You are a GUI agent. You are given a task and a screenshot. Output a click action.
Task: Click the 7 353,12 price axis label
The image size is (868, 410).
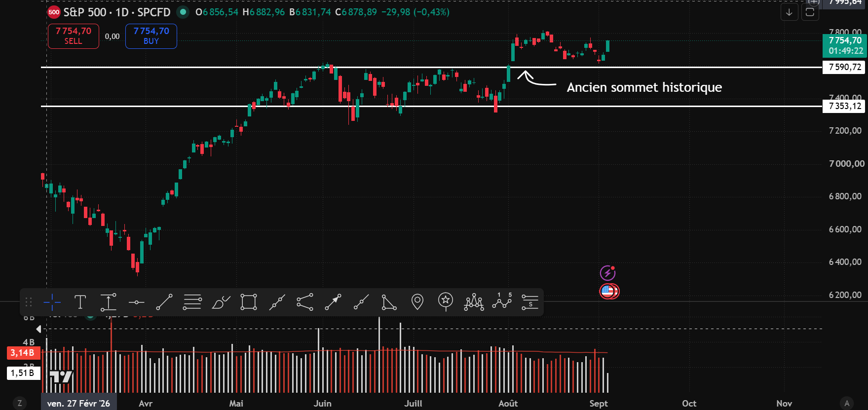click(844, 106)
